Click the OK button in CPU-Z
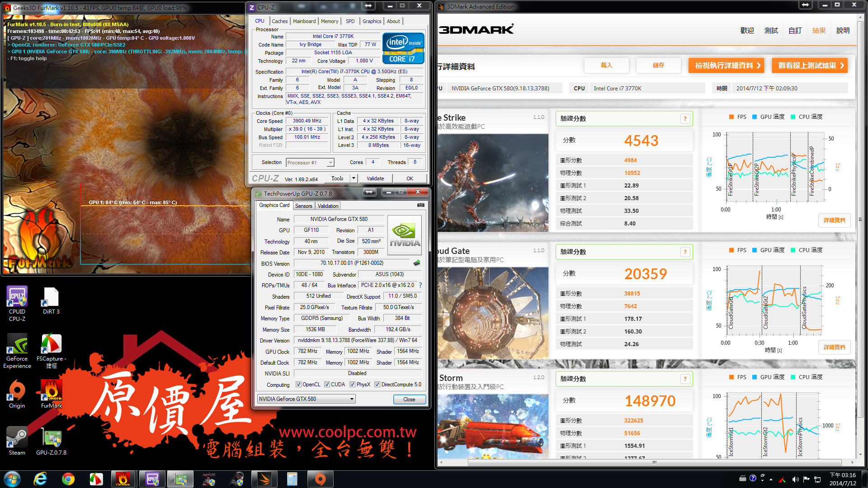This screenshot has width=868, height=488. point(410,178)
